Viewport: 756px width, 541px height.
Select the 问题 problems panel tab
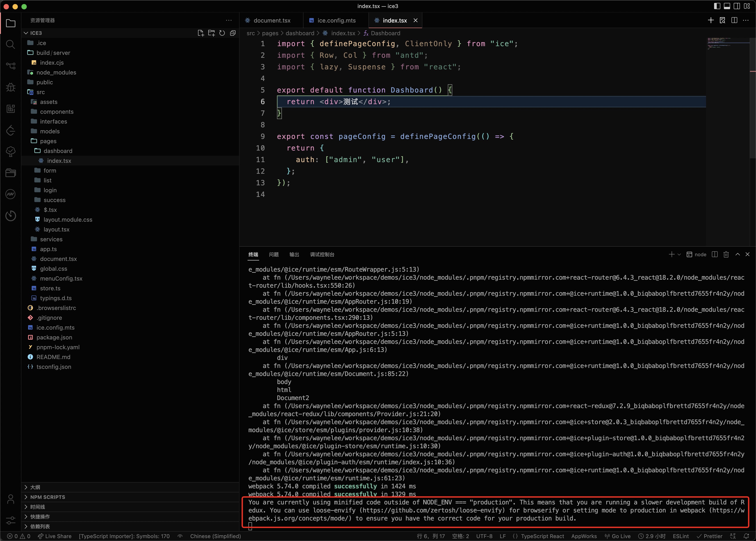pyautogui.click(x=274, y=254)
